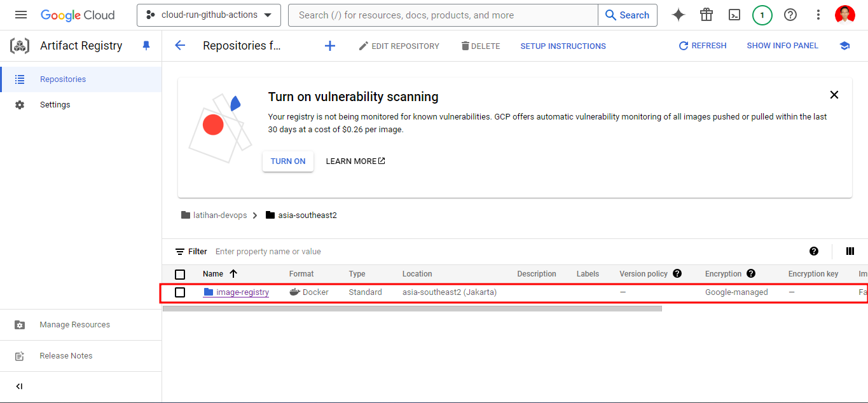Open the cloud-run-github-actions project picker
Viewport: 868px width, 403px height.
[x=209, y=15]
